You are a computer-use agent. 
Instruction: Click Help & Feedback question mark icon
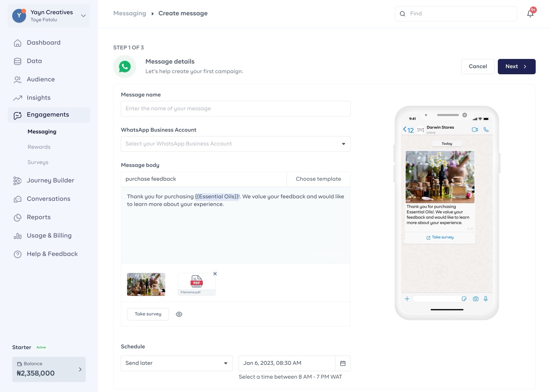click(18, 254)
